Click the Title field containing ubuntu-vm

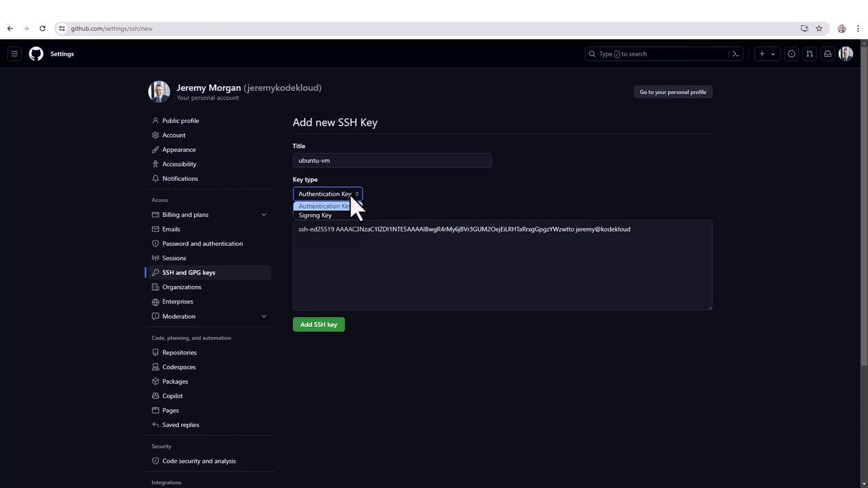tap(392, 161)
